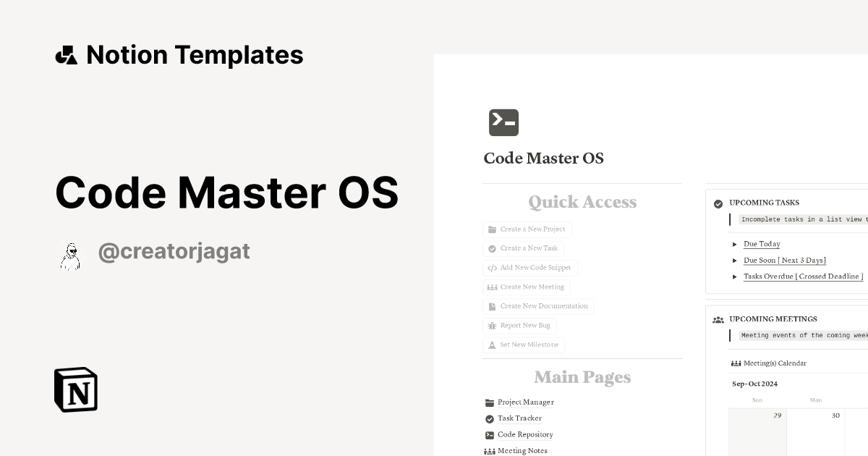The height and width of the screenshot is (456, 868).
Task: Click the people icon beside Meeting Notes
Action: 489,450
